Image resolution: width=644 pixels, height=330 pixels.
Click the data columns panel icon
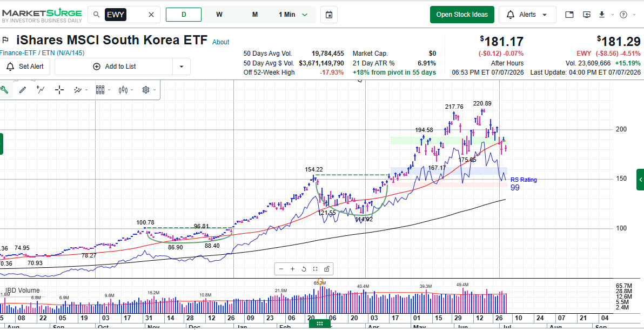[100, 90]
